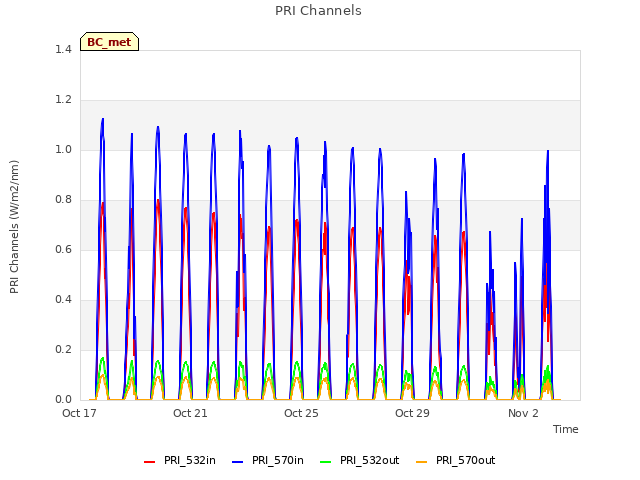Click the 0.0 y-axis tick label
This screenshot has width=640, height=480.
click(63, 399)
